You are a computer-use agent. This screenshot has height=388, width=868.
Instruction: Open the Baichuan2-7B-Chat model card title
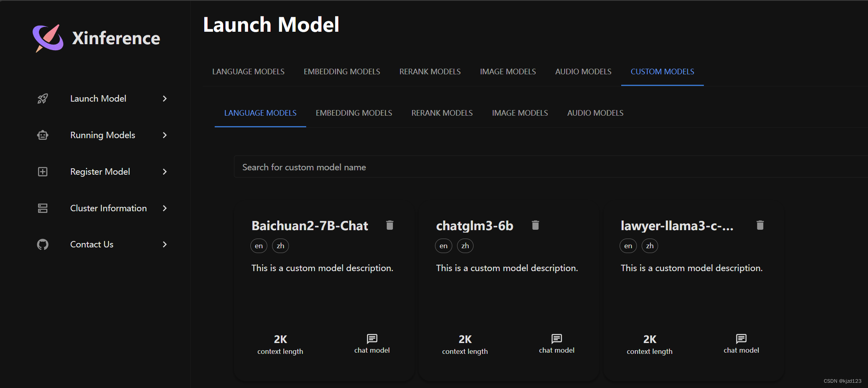[x=310, y=226]
